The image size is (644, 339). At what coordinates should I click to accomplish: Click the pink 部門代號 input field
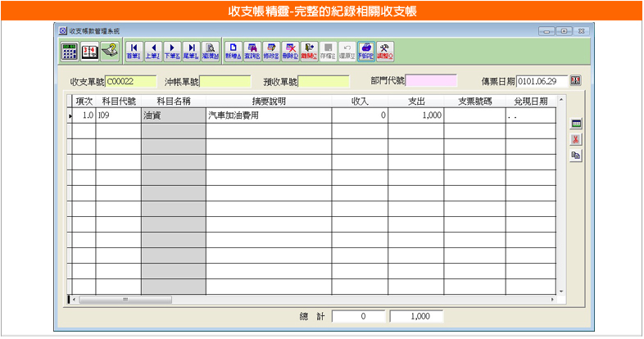pos(432,81)
